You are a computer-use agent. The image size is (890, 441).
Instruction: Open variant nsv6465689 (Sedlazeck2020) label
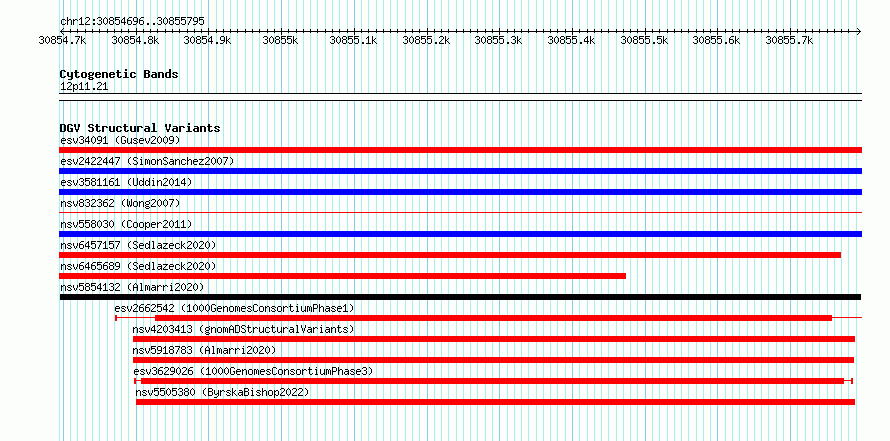click(x=138, y=266)
